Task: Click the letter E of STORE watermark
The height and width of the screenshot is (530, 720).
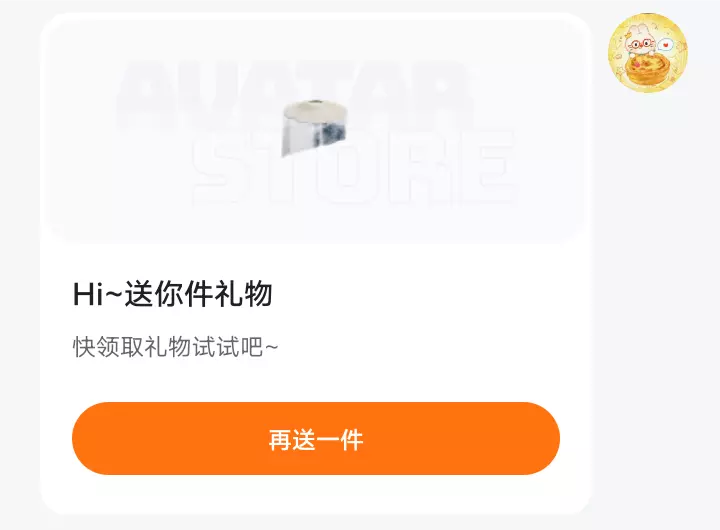Action: click(x=489, y=168)
